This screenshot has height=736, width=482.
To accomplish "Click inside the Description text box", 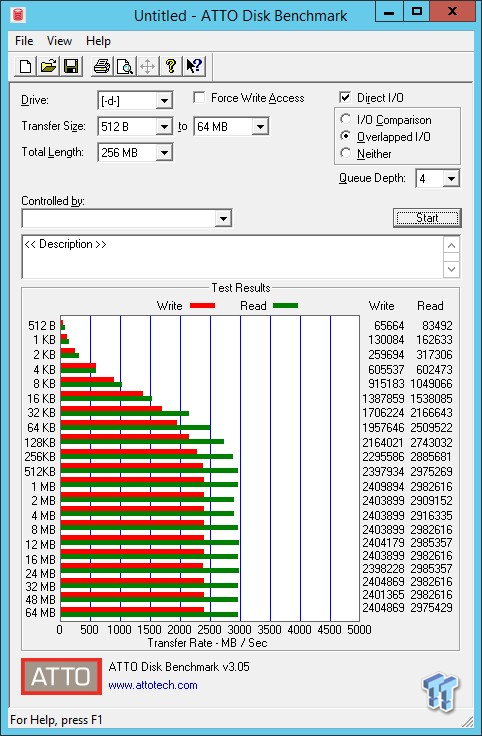I will click(232, 257).
